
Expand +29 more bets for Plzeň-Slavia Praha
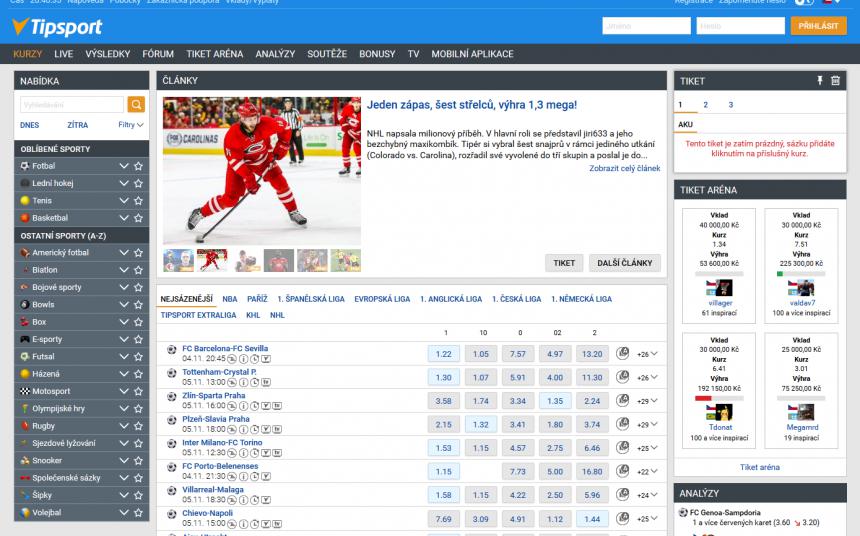point(647,425)
